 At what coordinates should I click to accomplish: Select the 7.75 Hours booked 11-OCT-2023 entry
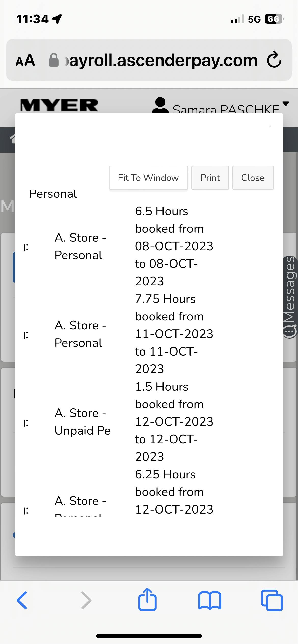click(174, 334)
